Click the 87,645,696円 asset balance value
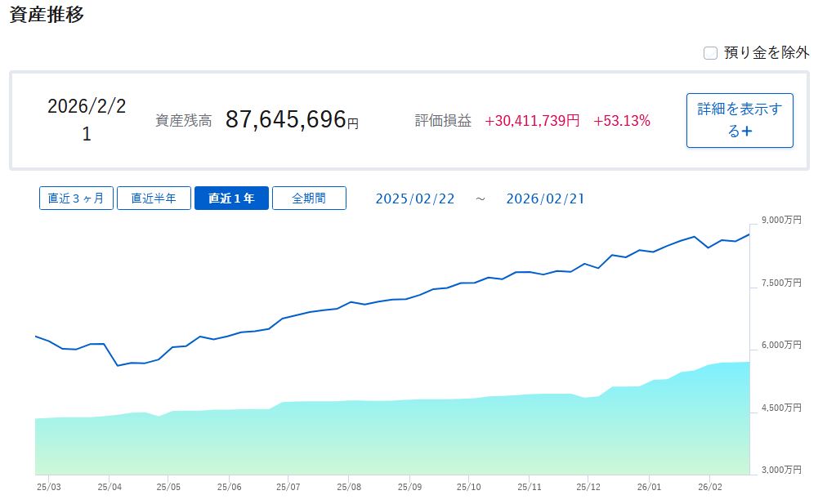 coord(292,120)
